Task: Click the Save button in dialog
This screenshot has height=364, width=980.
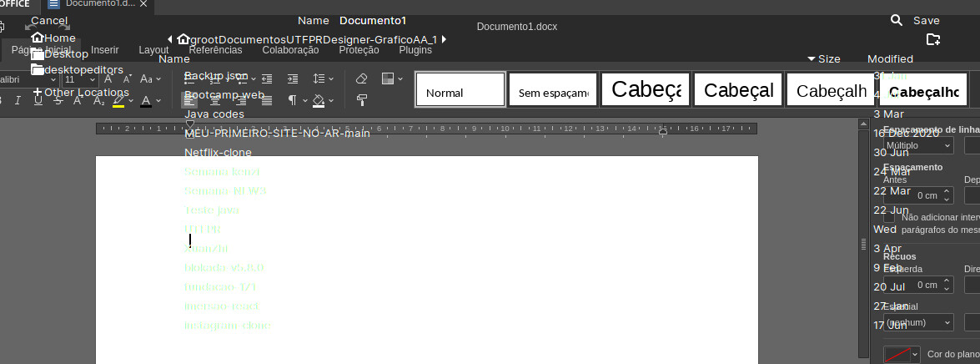Action: [x=926, y=20]
